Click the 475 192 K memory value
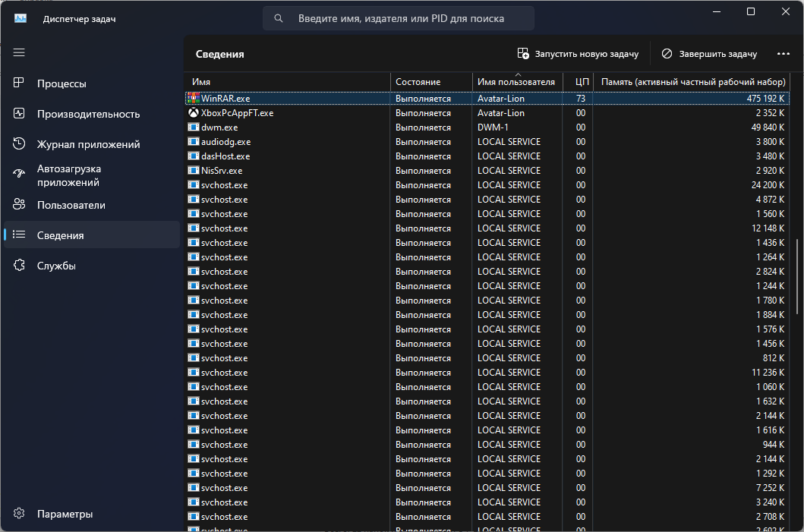This screenshot has width=804, height=532. [x=765, y=99]
